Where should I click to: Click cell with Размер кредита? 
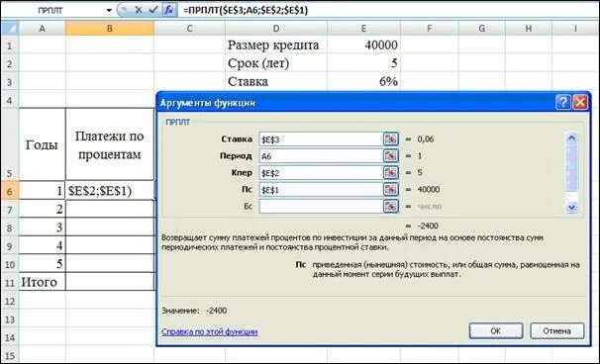(276, 45)
